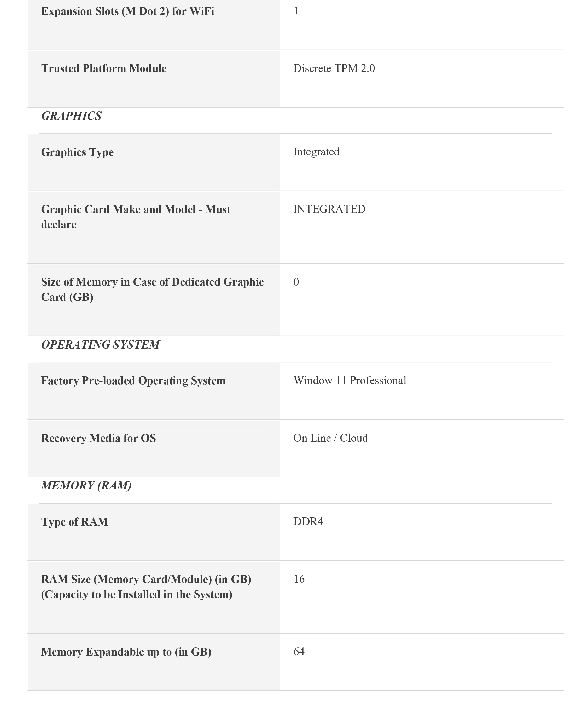Click Memory Expandable up to label
The width and height of the screenshot is (588, 702).
(x=126, y=652)
